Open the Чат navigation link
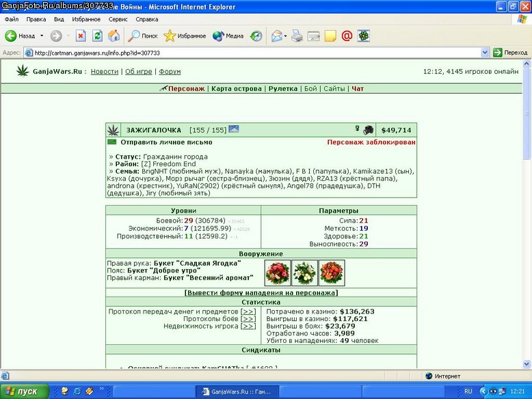 click(x=358, y=89)
